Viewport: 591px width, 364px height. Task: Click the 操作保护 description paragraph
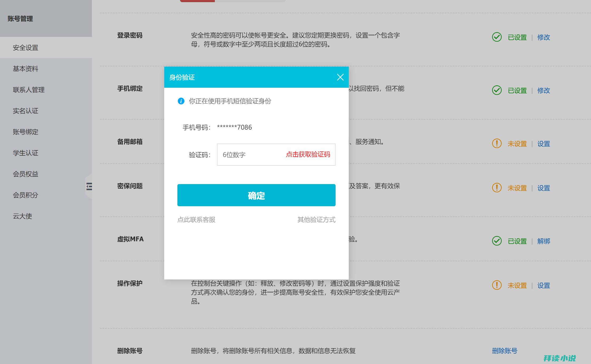pos(295,292)
